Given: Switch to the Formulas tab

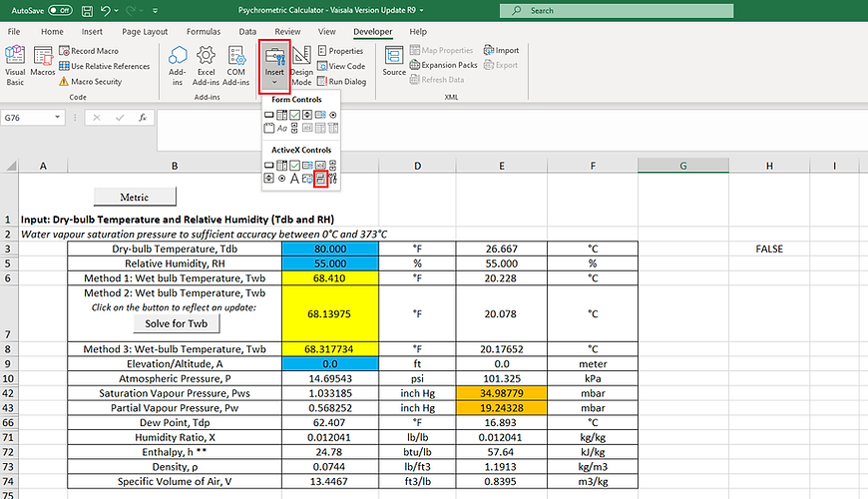Looking at the screenshot, I should tap(204, 32).
